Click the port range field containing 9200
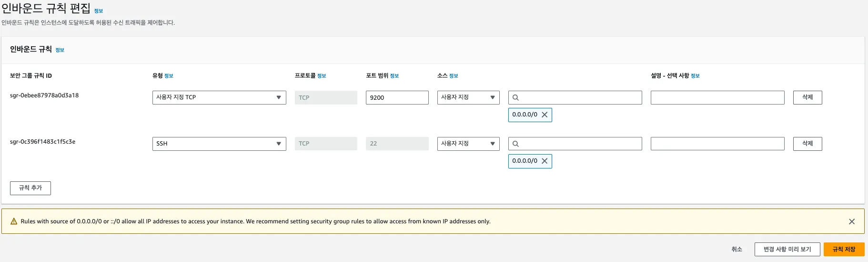868x262 pixels. (397, 98)
